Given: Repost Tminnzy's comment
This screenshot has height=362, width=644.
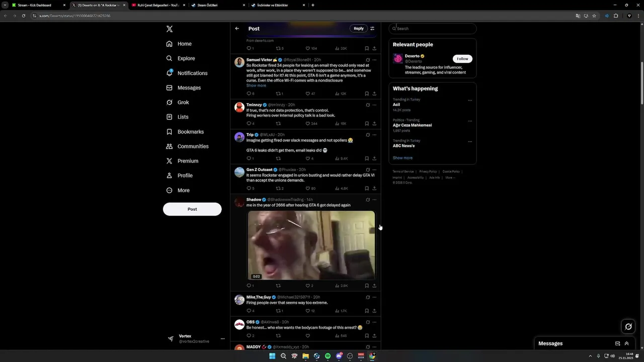Looking at the screenshot, I should click(x=278, y=123).
